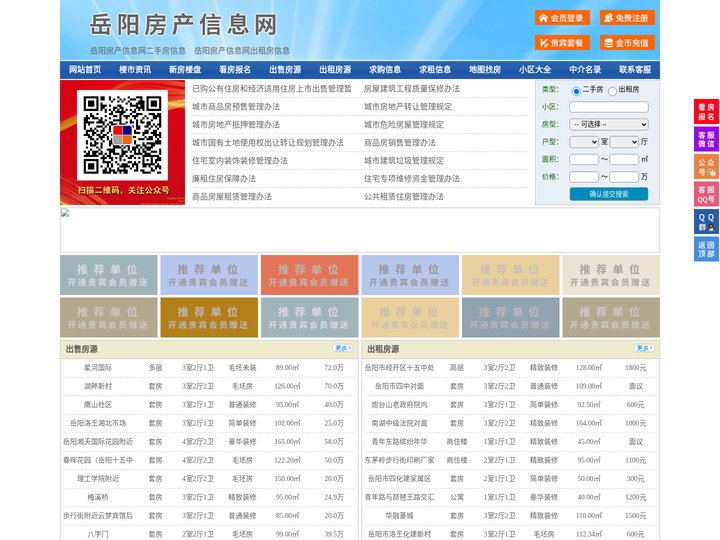Open 住宅专项维修资金管理办法 link
Screen dimensions: 720x540
pos(411,178)
